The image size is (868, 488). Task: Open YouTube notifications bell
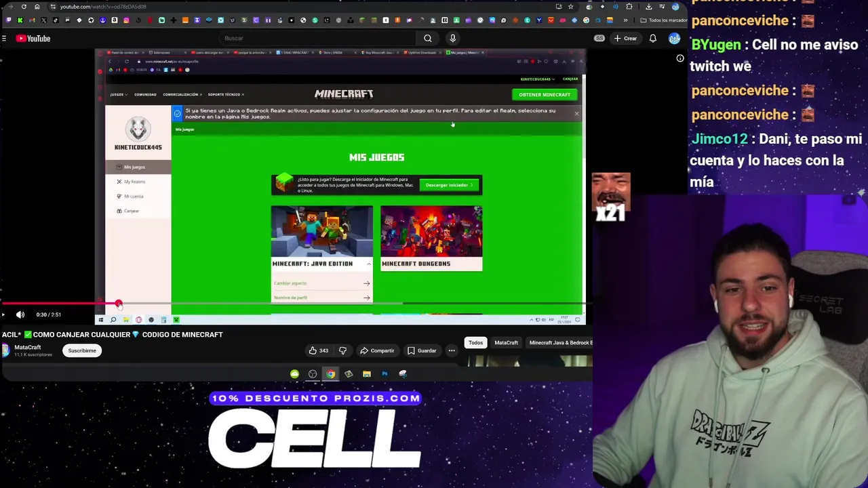pyautogui.click(x=652, y=39)
